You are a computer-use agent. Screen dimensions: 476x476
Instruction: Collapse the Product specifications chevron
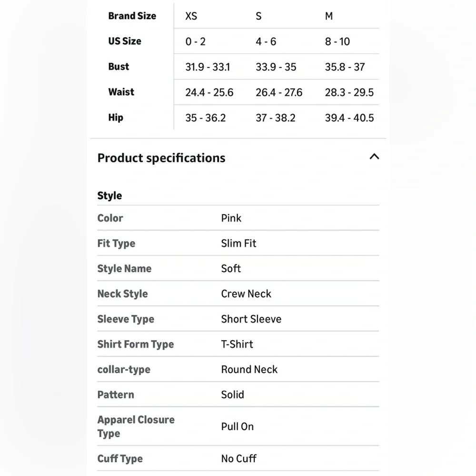pos(374,157)
